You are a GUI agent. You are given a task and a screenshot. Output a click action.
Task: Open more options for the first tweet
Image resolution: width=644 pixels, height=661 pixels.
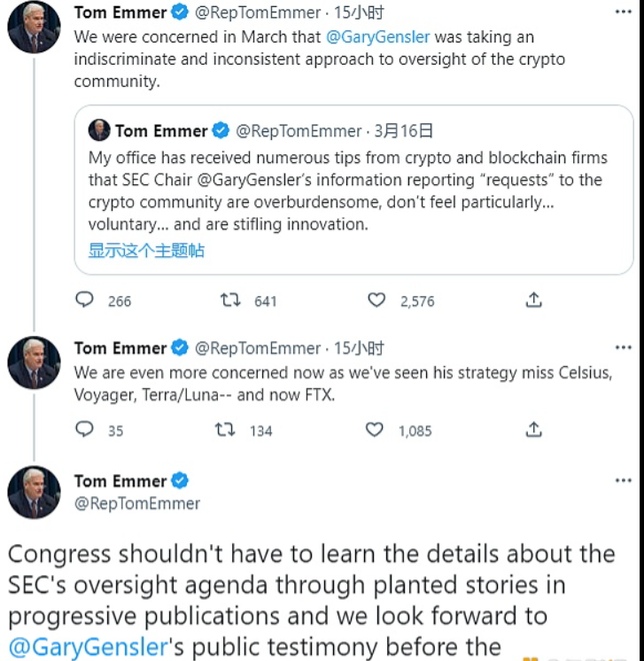(623, 12)
